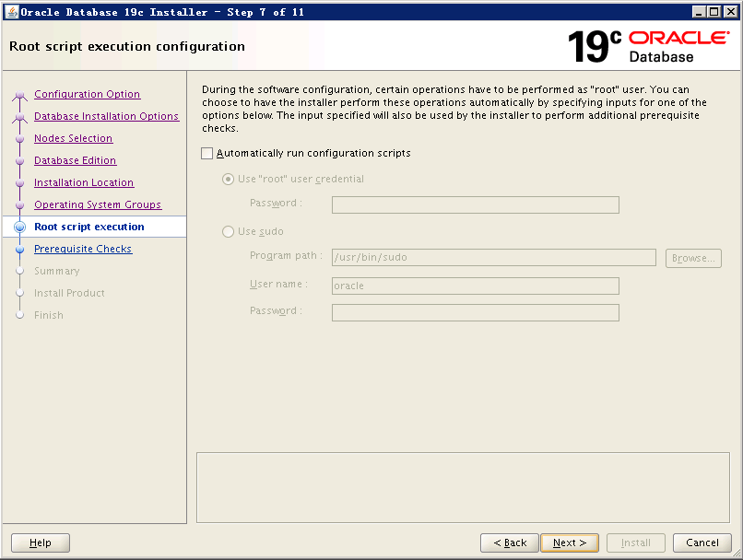This screenshot has height=560, width=743.
Task: Click the window resize grip corner
Action: 736,553
